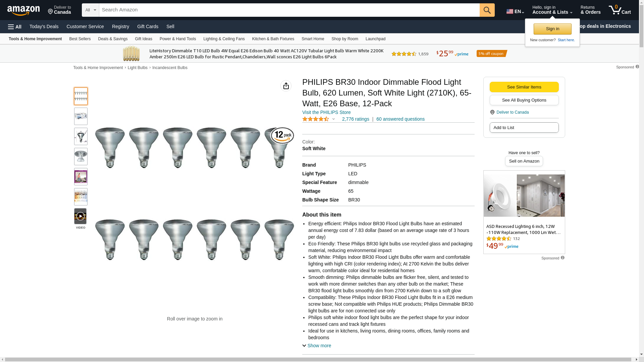Image resolution: width=644 pixels, height=362 pixels.
Task: Expand the EN language selector
Action: (x=515, y=11)
